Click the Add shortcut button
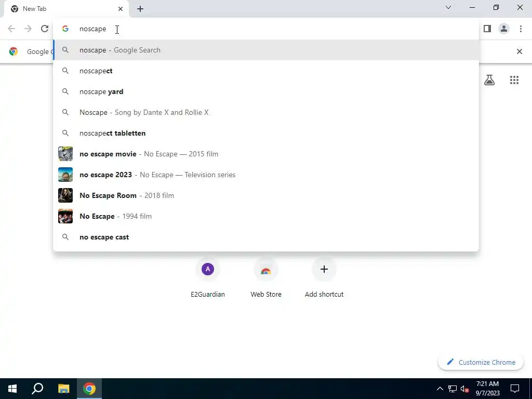 tap(324, 278)
